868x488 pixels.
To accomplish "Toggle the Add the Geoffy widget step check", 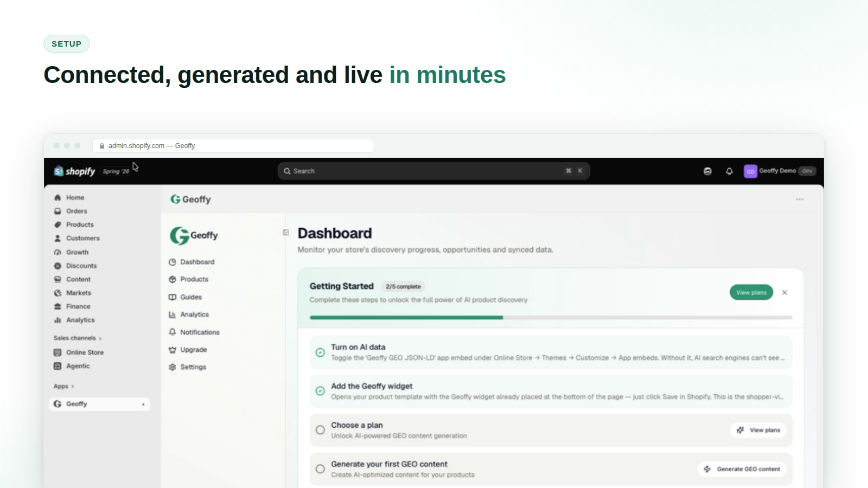I will (320, 391).
